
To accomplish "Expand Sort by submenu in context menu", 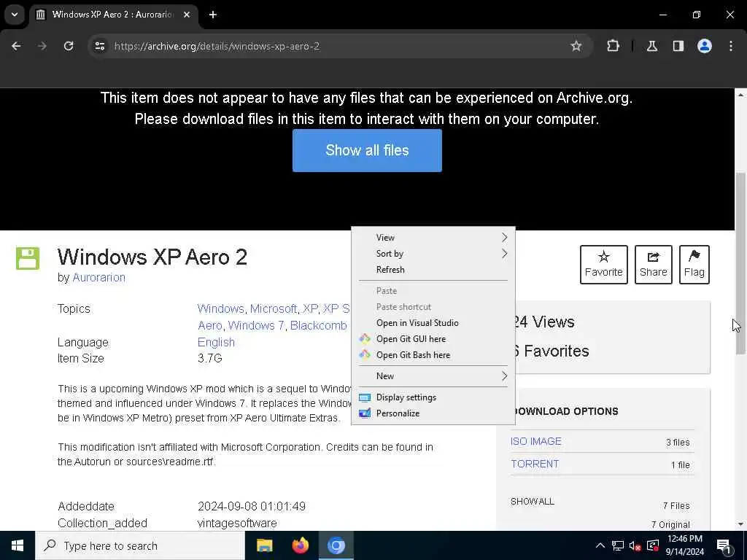I will (x=433, y=253).
